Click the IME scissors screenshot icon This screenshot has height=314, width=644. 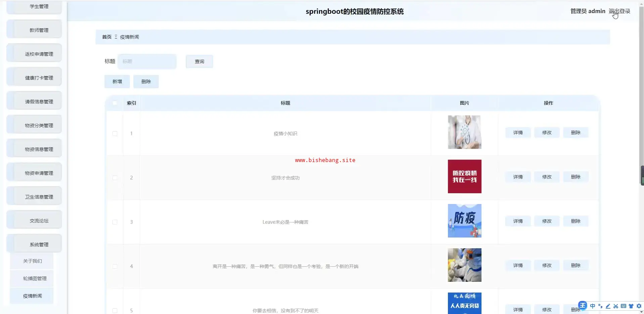click(615, 306)
